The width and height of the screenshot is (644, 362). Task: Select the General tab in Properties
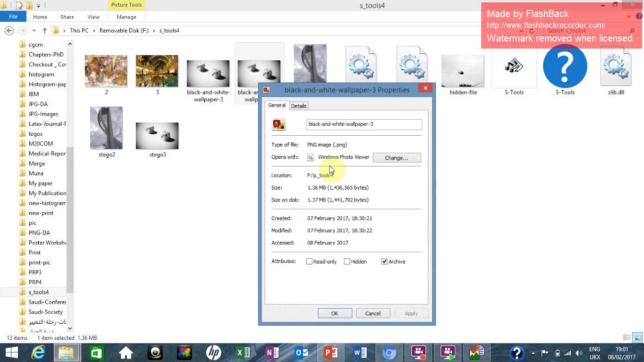[x=277, y=105]
